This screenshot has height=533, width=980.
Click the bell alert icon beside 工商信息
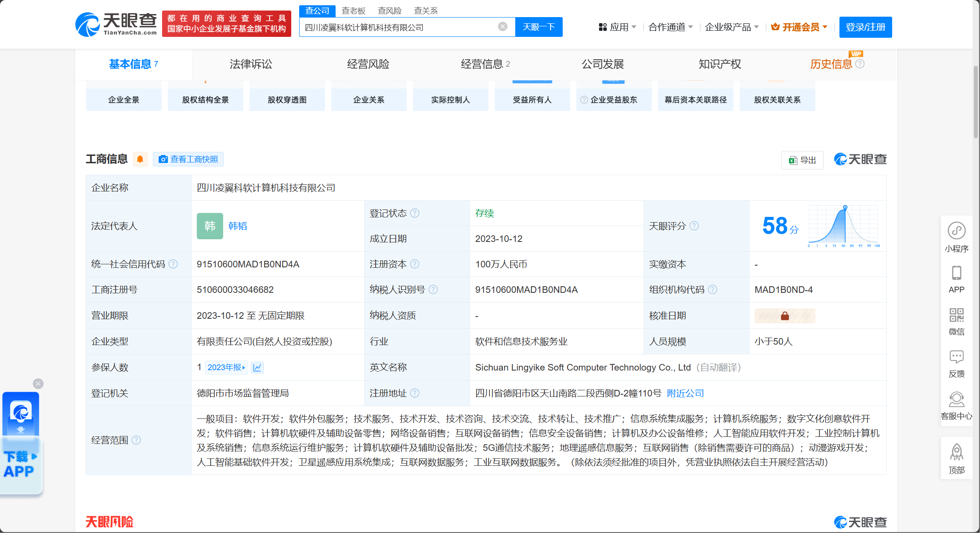tap(140, 159)
